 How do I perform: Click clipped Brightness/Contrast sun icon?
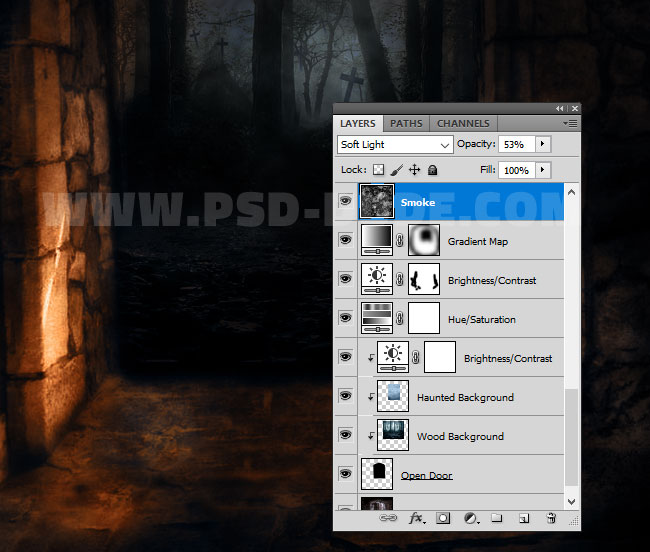click(393, 357)
